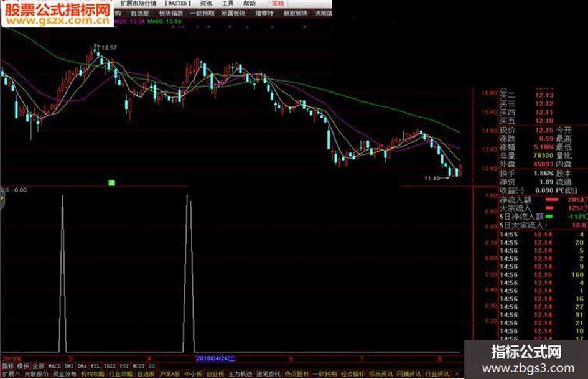
Task: Click the 收益(一) value 0.090
Action: click(x=544, y=190)
